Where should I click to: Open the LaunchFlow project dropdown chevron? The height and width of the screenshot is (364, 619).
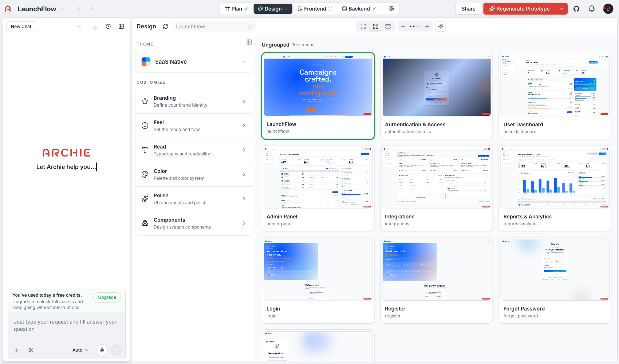pos(62,9)
